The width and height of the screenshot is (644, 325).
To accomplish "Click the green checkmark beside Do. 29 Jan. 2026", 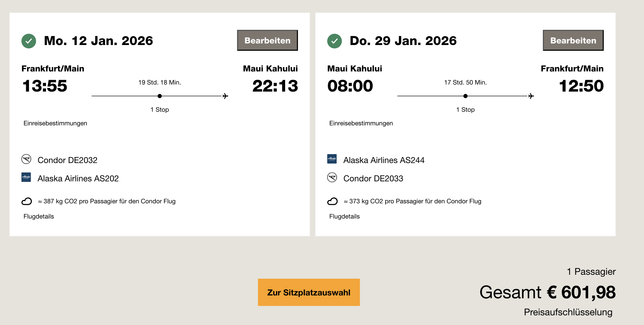I will (x=334, y=41).
